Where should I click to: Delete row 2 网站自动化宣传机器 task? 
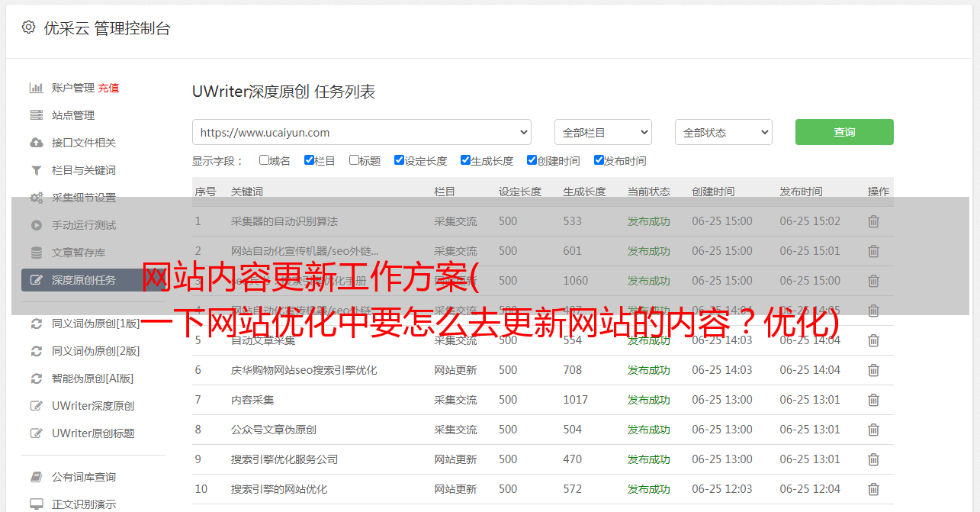[x=873, y=251]
